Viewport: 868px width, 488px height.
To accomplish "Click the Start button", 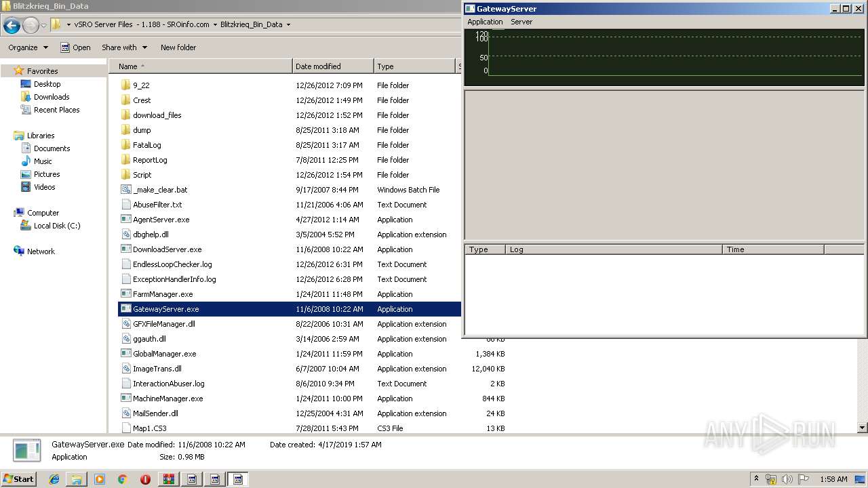I will pyautogui.click(x=18, y=479).
